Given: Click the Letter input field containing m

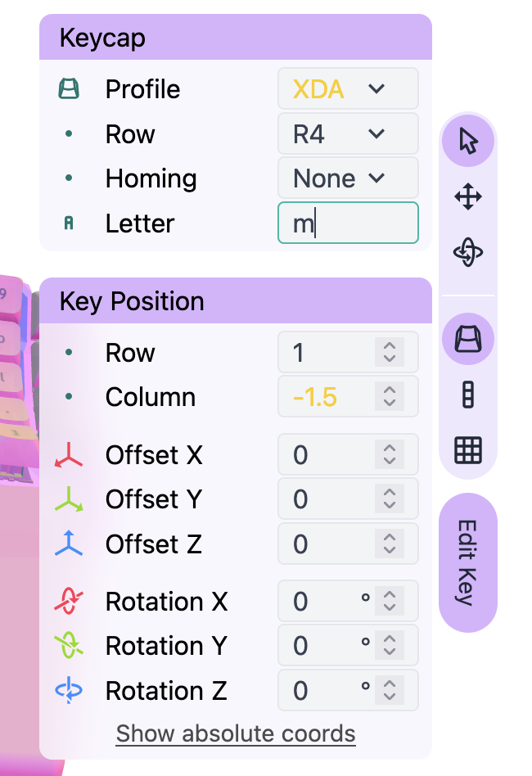Looking at the screenshot, I should [347, 223].
